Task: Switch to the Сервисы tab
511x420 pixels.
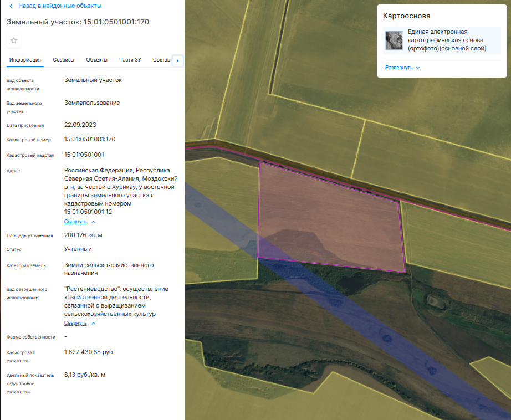Action: point(64,60)
